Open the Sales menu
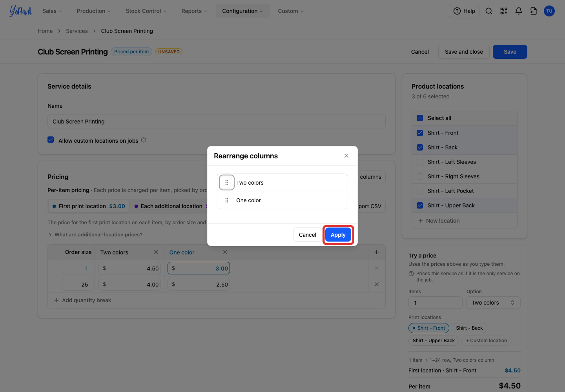The height and width of the screenshot is (392, 565). tap(52, 11)
